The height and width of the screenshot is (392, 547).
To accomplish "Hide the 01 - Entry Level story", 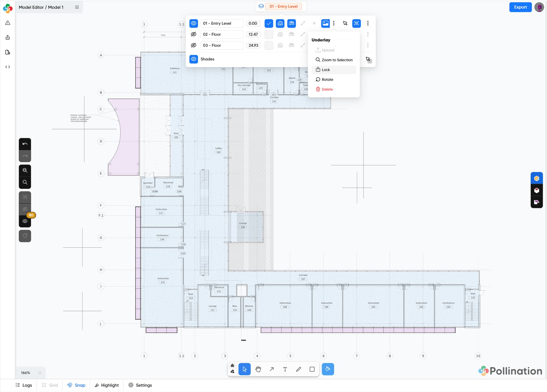I will tap(193, 23).
